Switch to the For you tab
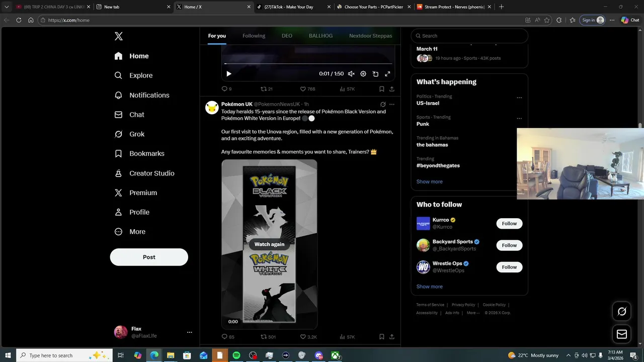The height and width of the screenshot is (362, 644). click(217, 36)
